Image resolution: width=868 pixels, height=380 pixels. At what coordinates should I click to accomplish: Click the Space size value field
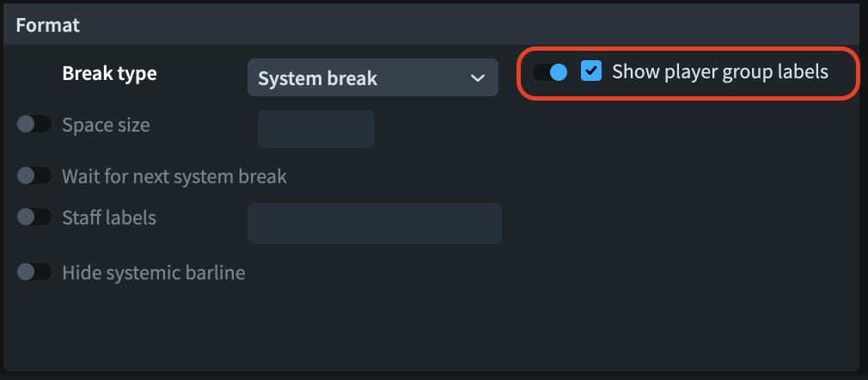coord(315,129)
